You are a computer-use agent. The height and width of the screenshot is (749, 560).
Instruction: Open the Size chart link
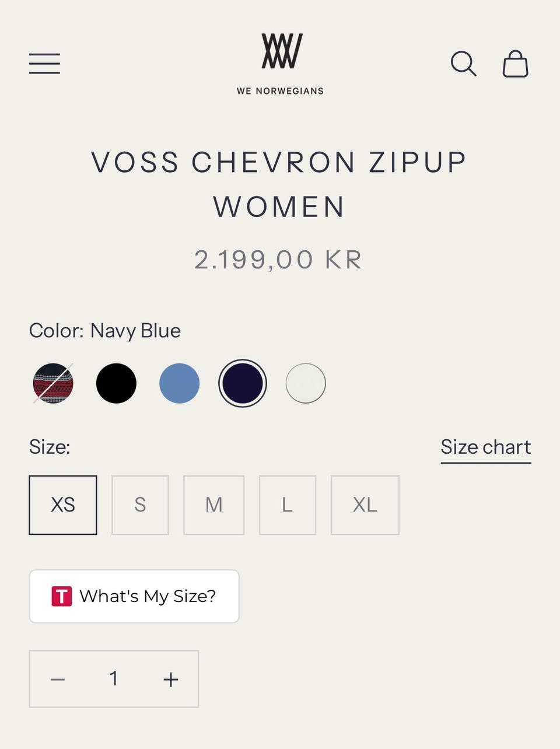click(x=485, y=447)
